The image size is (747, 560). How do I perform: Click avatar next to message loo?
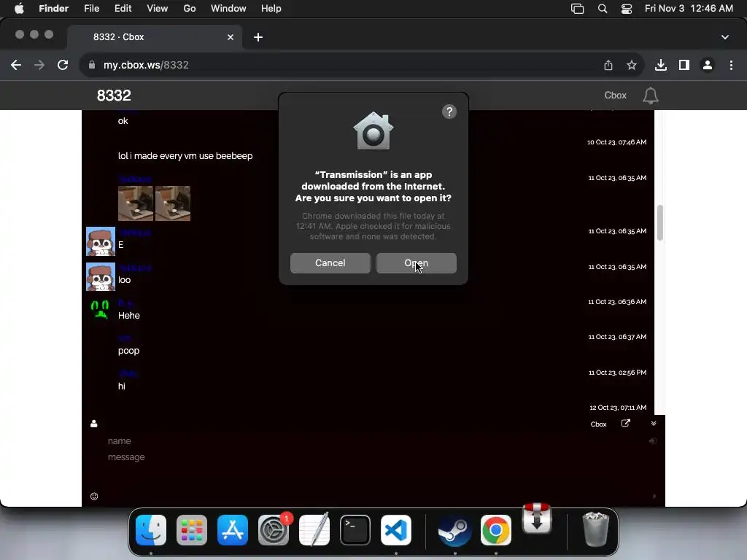(101, 276)
